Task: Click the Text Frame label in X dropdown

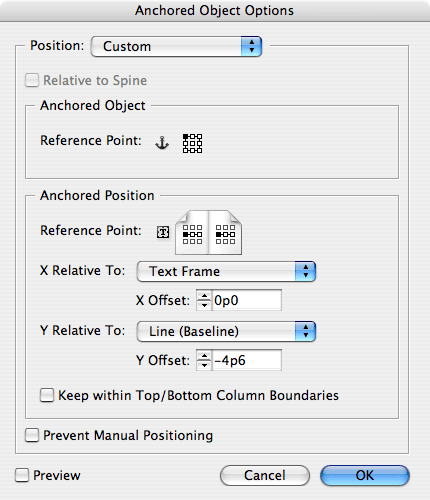Action: (184, 271)
